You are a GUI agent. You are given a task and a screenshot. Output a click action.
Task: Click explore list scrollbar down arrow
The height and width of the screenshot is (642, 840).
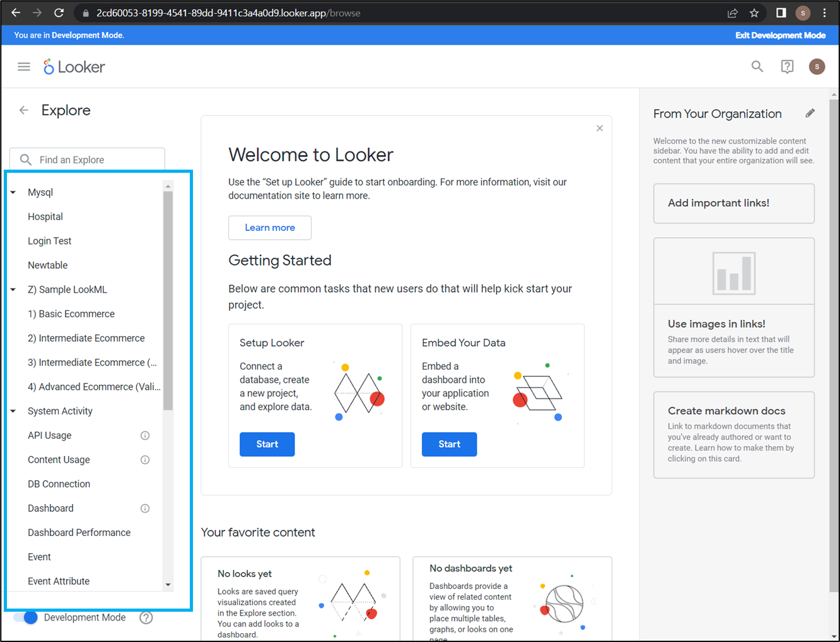coord(168,585)
